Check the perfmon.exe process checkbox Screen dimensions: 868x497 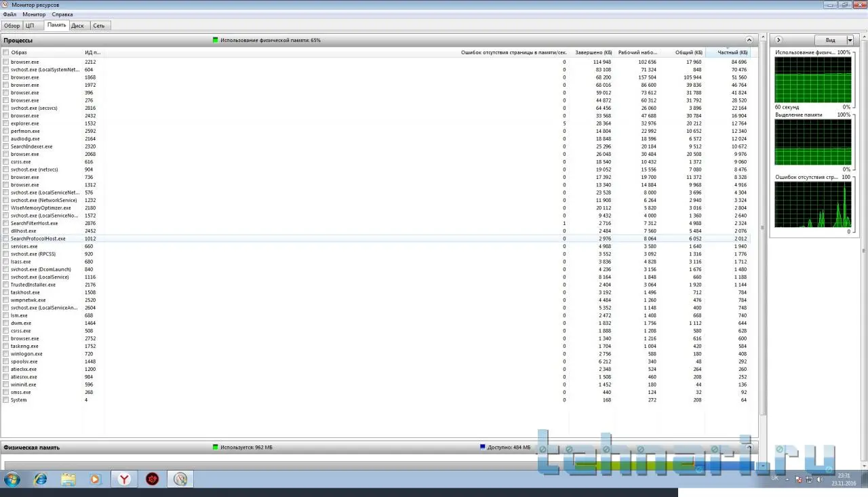(6, 131)
